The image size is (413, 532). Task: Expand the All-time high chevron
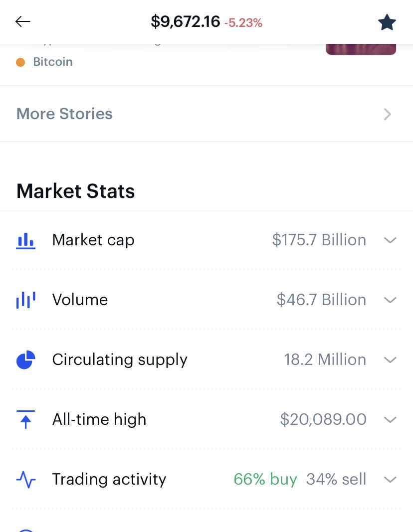[390, 420]
